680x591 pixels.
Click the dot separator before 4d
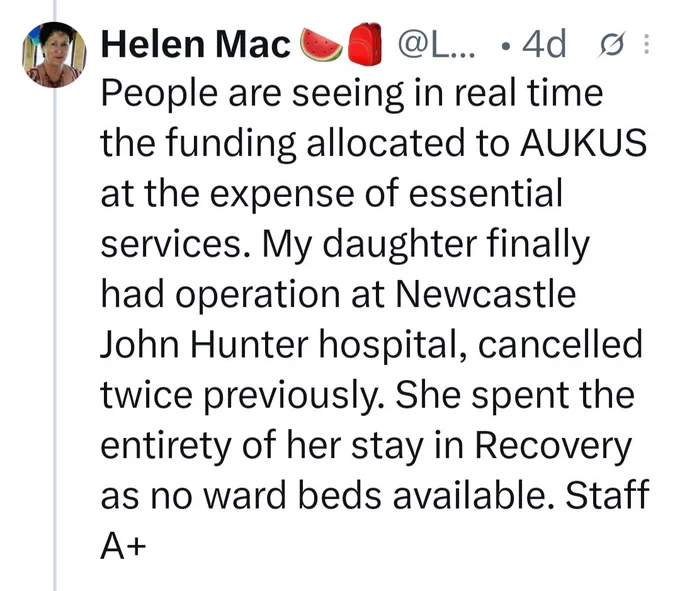point(504,46)
